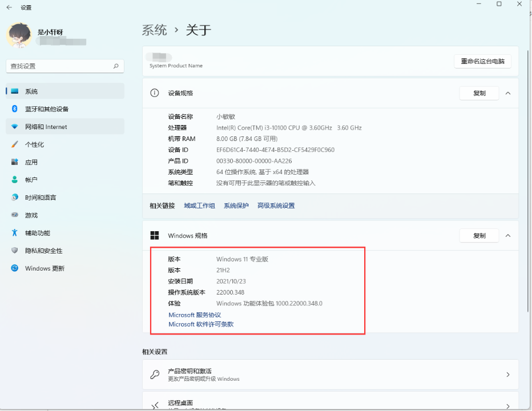Collapse the 设备规格 section chevron

(508, 93)
